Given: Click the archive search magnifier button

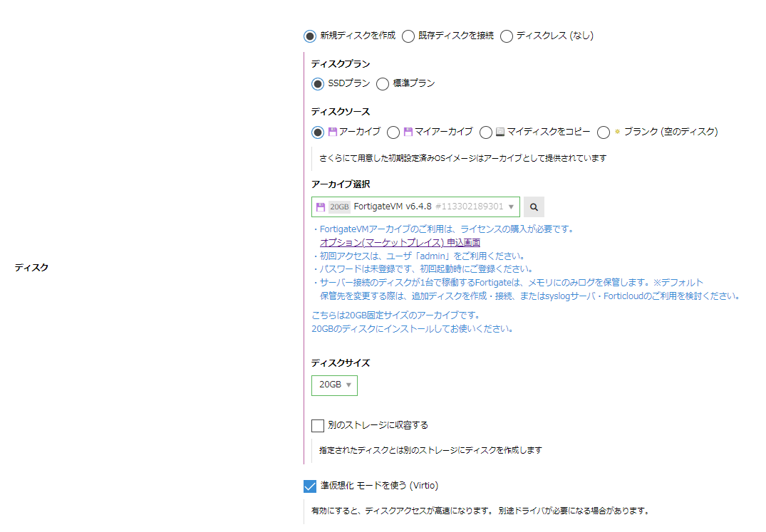Looking at the screenshot, I should [534, 207].
